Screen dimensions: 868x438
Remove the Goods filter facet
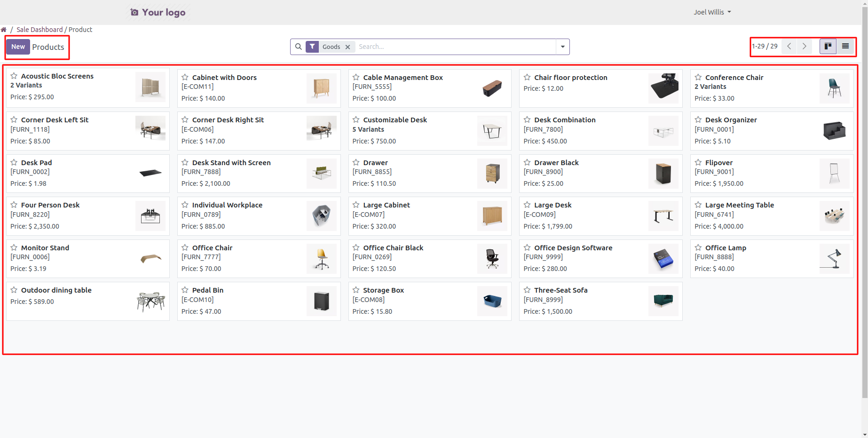(x=347, y=47)
